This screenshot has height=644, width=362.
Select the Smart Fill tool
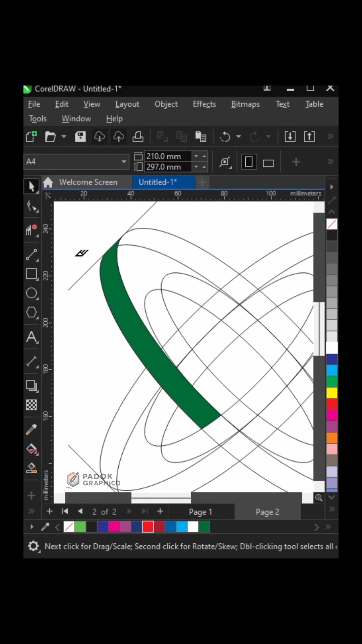(x=32, y=468)
